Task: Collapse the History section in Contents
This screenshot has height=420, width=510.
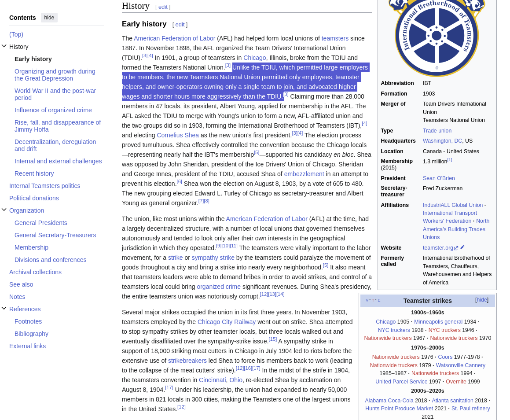Action: pos(4,46)
